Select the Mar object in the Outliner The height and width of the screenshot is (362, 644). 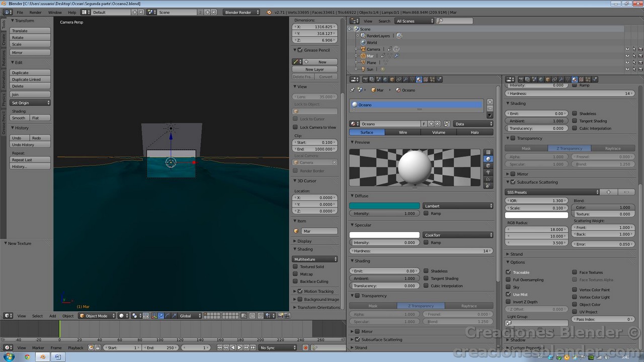click(369, 55)
